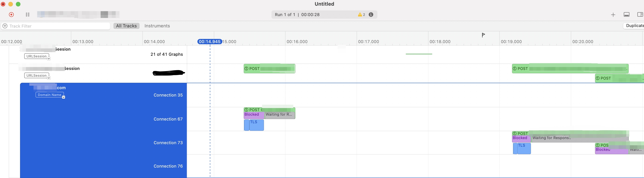Click the TLS block in Connection 67
Image resolution: width=644 pixels, height=178 pixels.
point(256,125)
